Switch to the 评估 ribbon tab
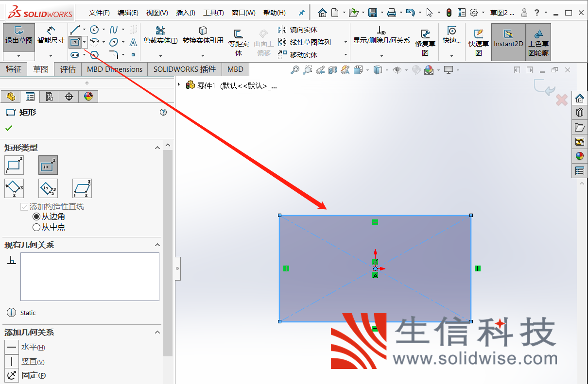This screenshot has height=384, width=588. [68, 69]
